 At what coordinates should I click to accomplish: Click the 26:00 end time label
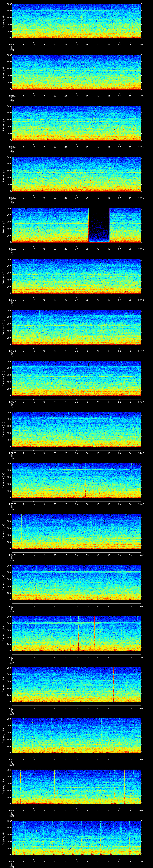click(x=141, y=606)
